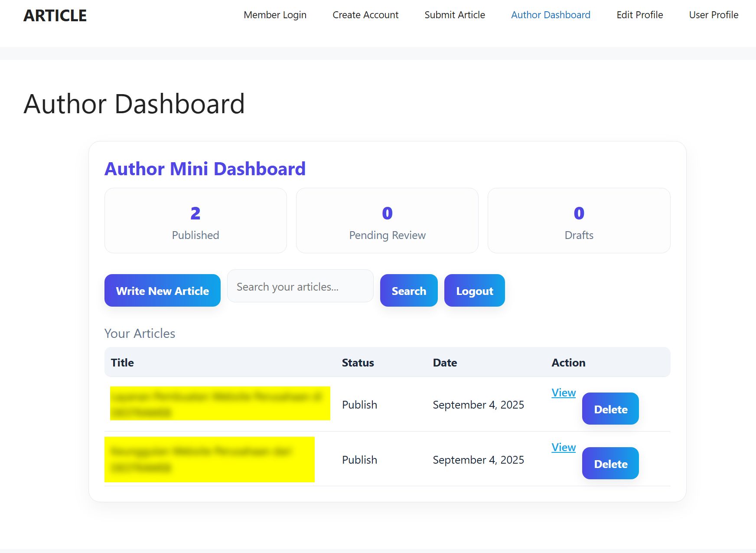Focus the Search your articles field
The image size is (756, 553).
point(300,286)
